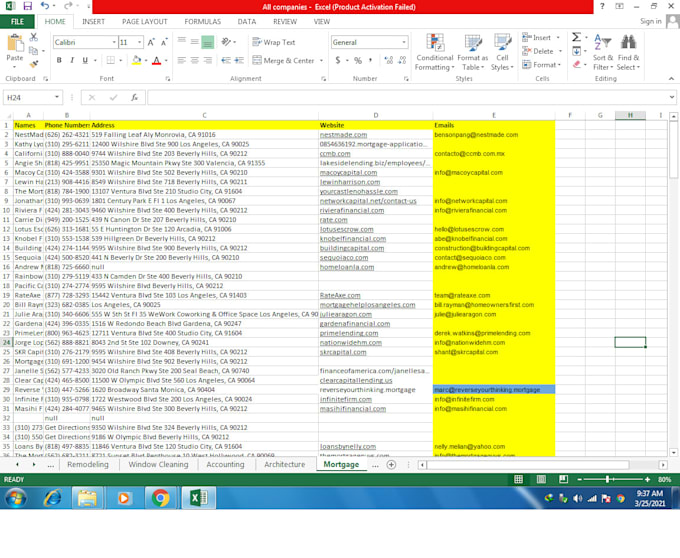680x558 pixels.
Task: Expand the Paste options arrow
Action: [x=15, y=67]
